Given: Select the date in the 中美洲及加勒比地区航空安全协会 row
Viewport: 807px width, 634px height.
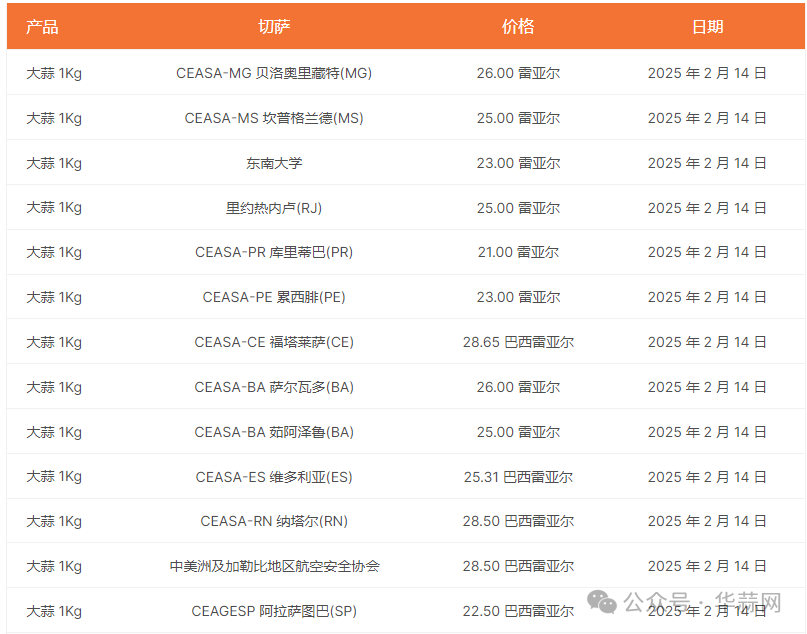Looking at the screenshot, I should pyautogui.click(x=707, y=566).
